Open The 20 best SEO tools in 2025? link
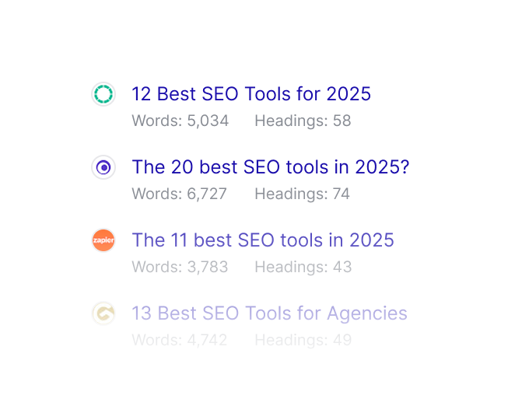This screenshot has width=529, height=420. tap(270, 167)
